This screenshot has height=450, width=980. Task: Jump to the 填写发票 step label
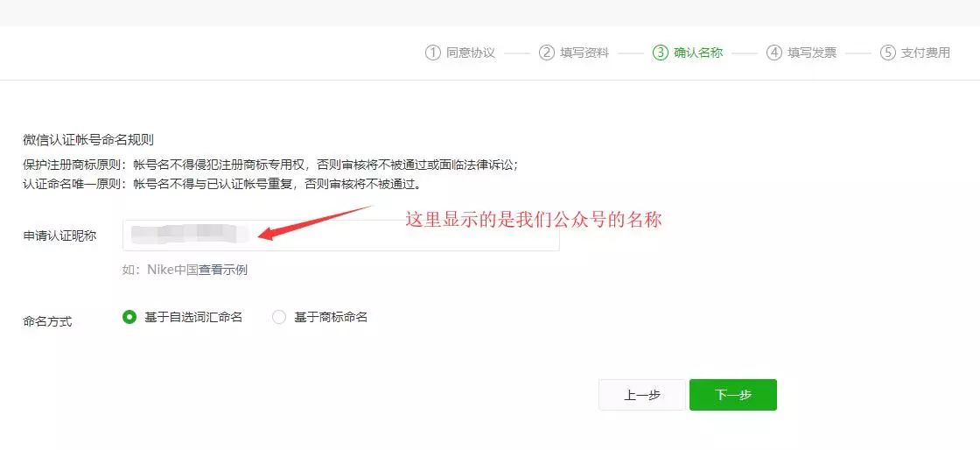coord(812,53)
